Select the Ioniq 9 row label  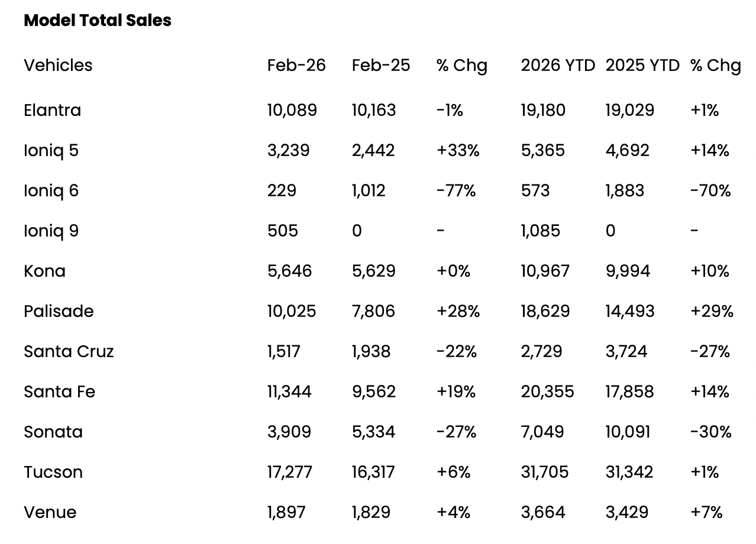51,231
